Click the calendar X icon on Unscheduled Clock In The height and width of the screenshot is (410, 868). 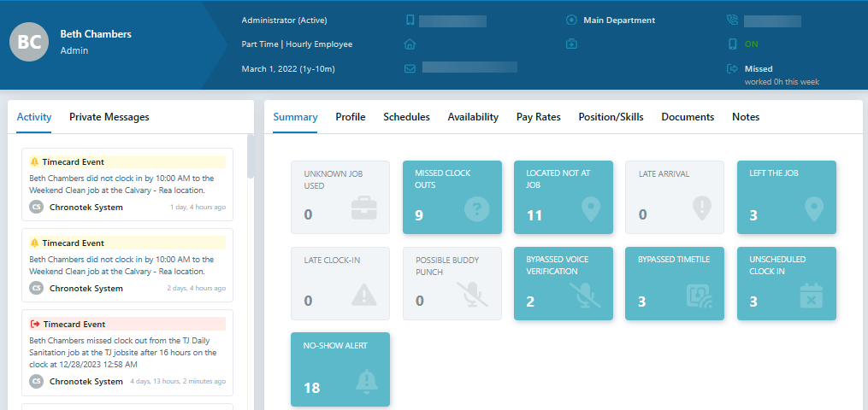click(x=812, y=296)
